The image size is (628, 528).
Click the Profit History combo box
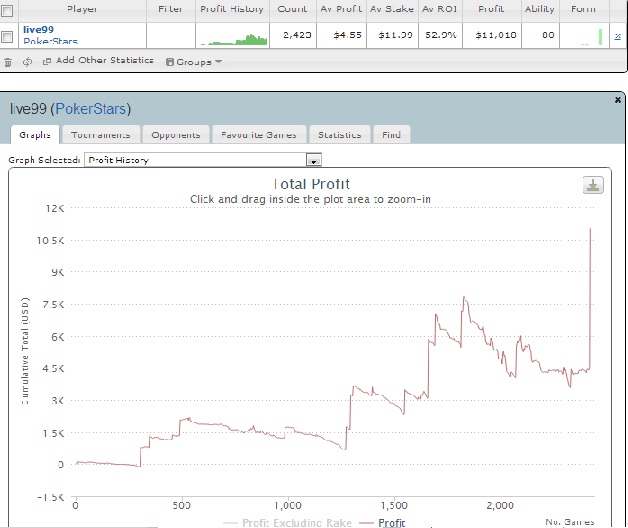[203, 160]
